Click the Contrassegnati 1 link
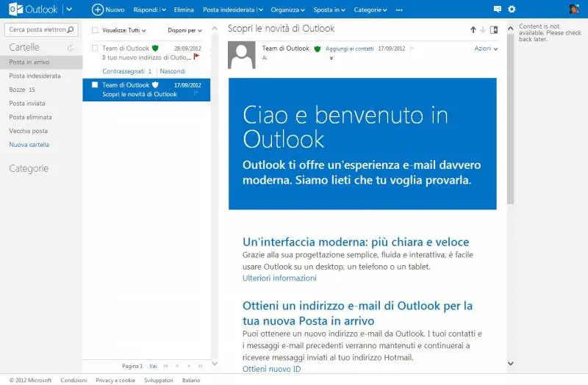 [126, 71]
